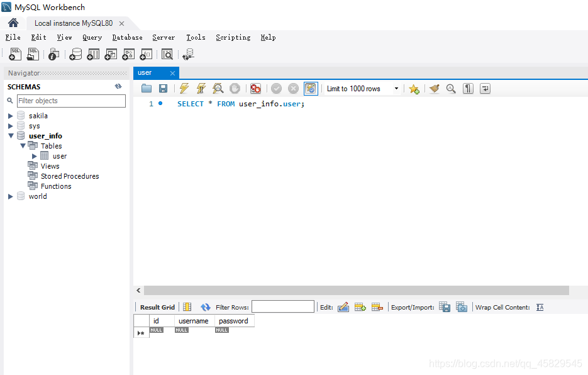This screenshot has height=375, width=588.
Task: Create a new table icon
Action: (93, 55)
